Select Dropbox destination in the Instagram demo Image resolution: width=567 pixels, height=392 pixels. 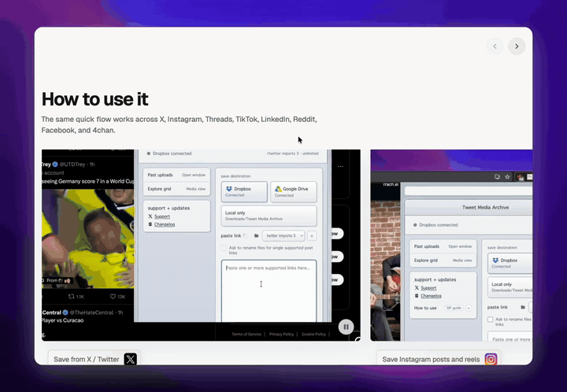click(x=510, y=263)
